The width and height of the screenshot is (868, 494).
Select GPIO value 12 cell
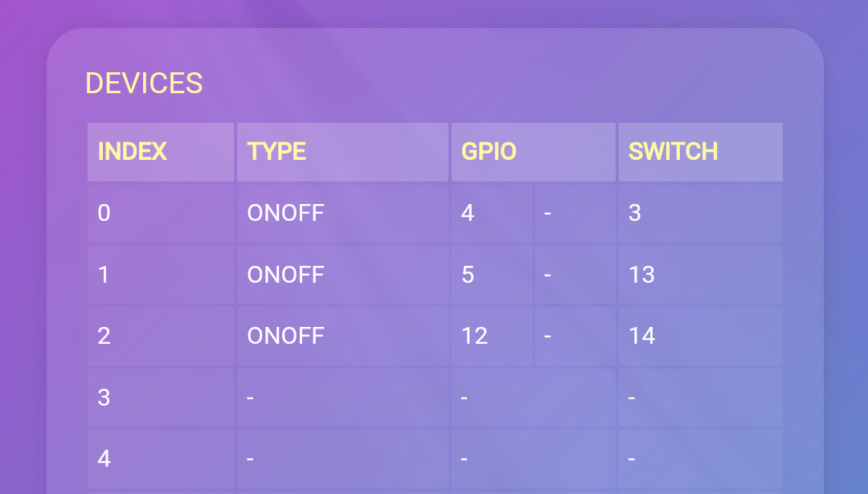[x=475, y=336]
